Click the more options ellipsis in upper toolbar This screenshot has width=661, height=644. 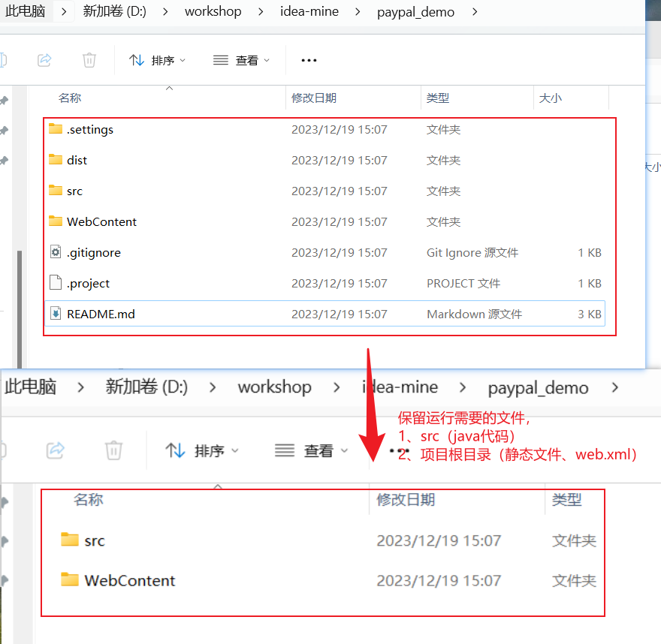(309, 60)
